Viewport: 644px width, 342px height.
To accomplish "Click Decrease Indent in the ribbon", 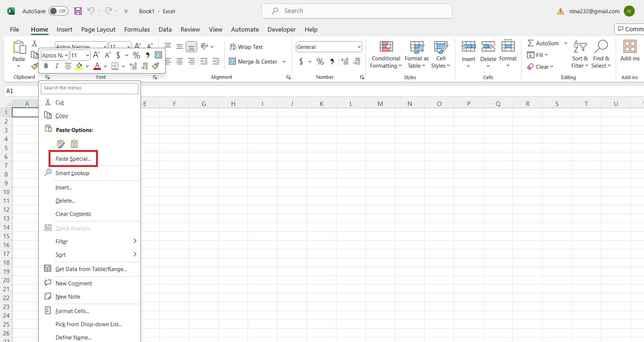I will 204,61.
